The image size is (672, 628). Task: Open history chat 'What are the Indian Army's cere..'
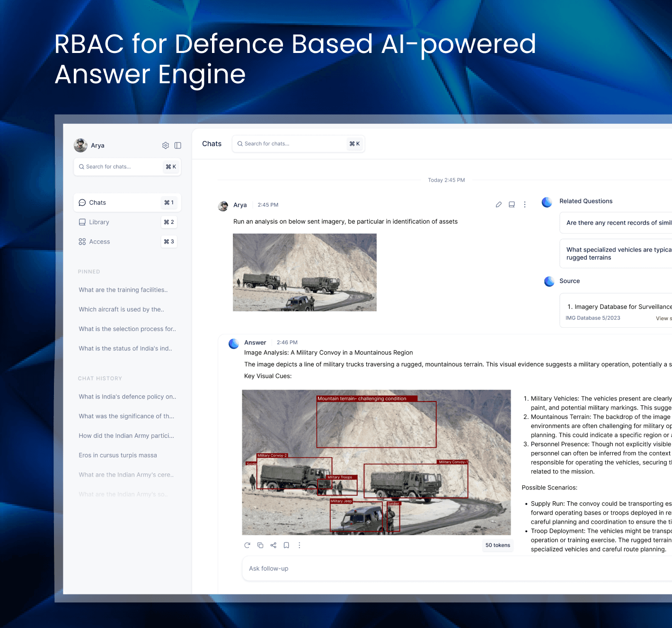click(126, 475)
